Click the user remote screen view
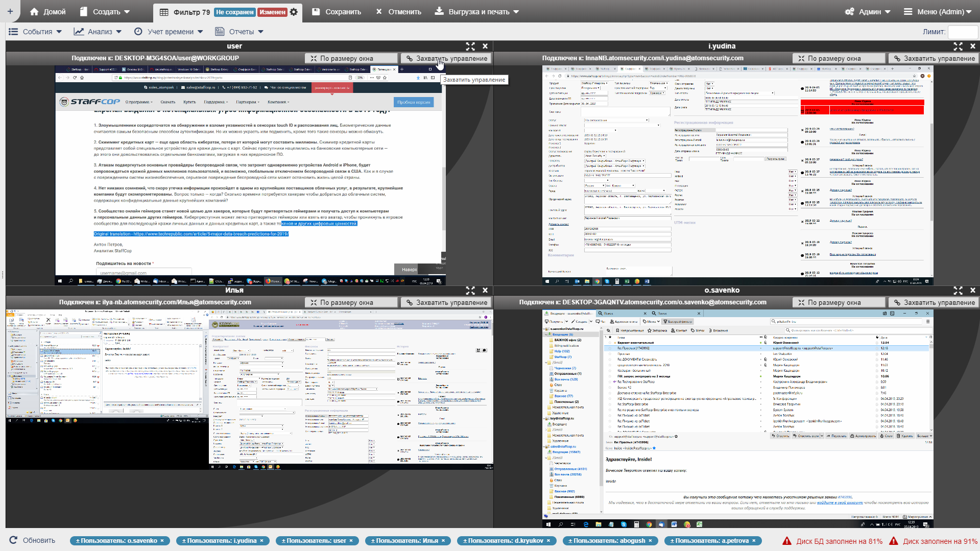 pyautogui.click(x=250, y=175)
